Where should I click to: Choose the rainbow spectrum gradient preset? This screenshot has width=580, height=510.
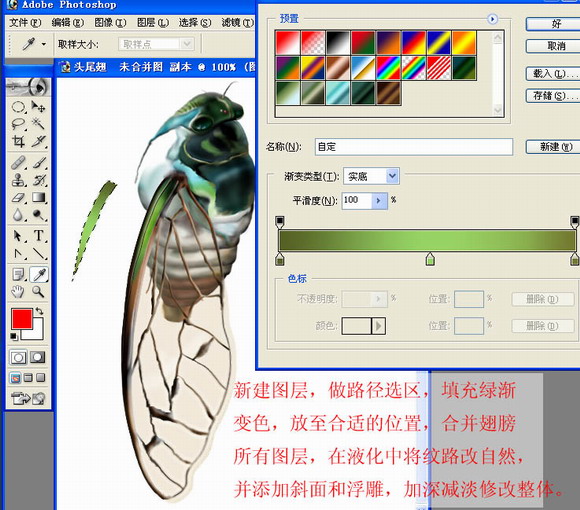[x=388, y=68]
